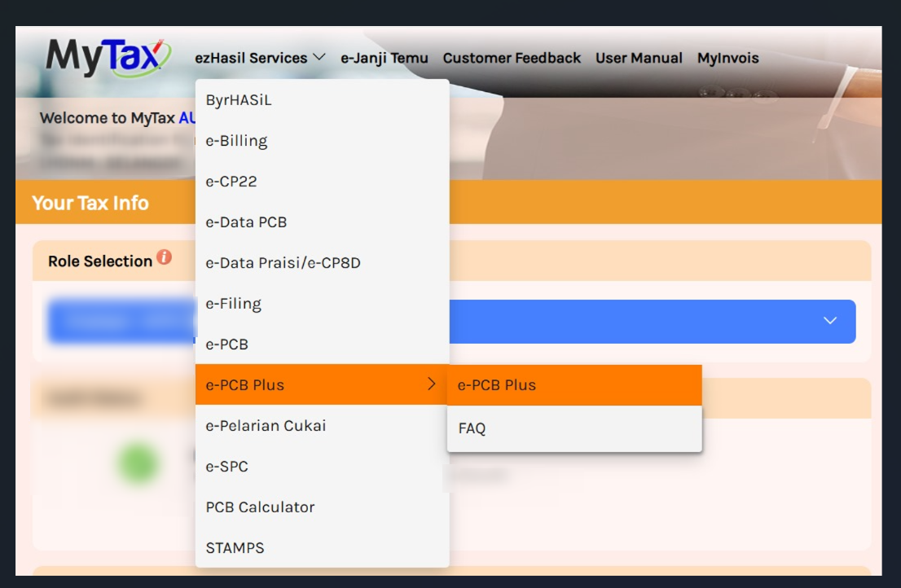Choose e-CP22 from dropdown
901x588 pixels.
pos(323,182)
